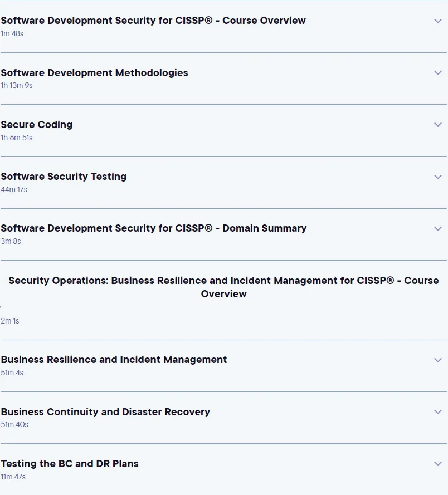Viewport: 448px width, 495px height.
Task: Select the Software Development Security Domain Summary title
Action: pos(154,228)
